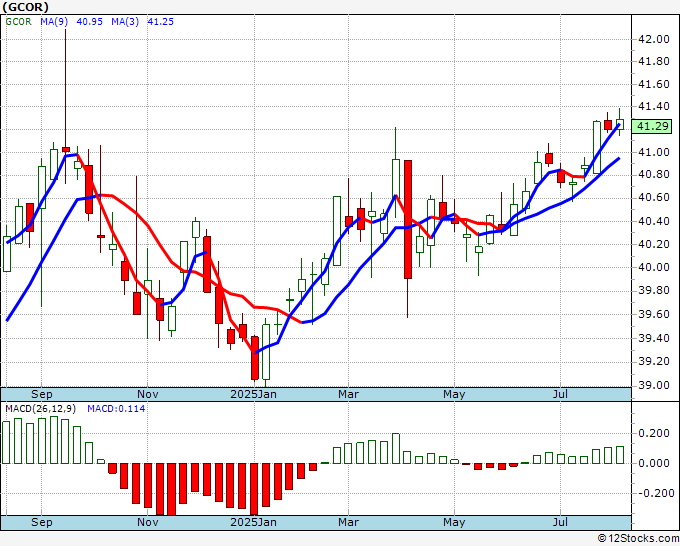
Task: Click the MA(9) legend label
Action: click(x=54, y=22)
